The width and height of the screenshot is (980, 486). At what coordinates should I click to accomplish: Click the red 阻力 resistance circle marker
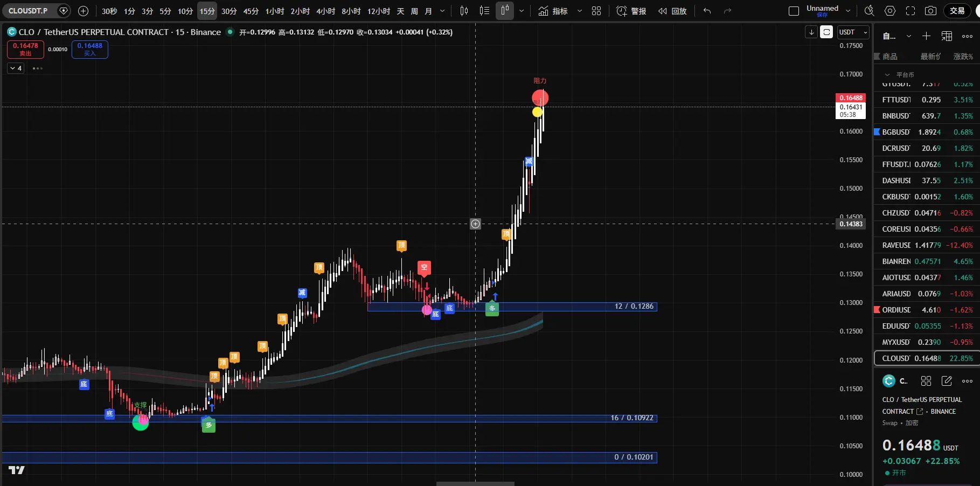pos(540,98)
